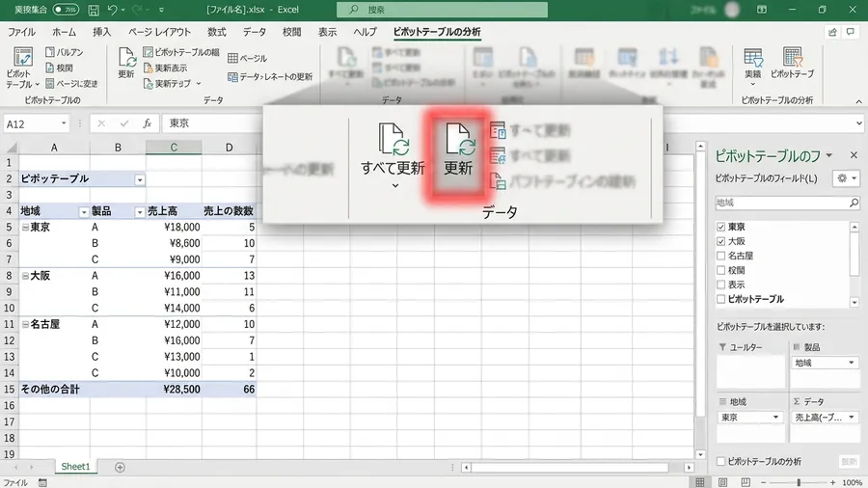Open the 製品 header filter dropdown in row 4
The height and width of the screenshot is (488, 868).
140,212
